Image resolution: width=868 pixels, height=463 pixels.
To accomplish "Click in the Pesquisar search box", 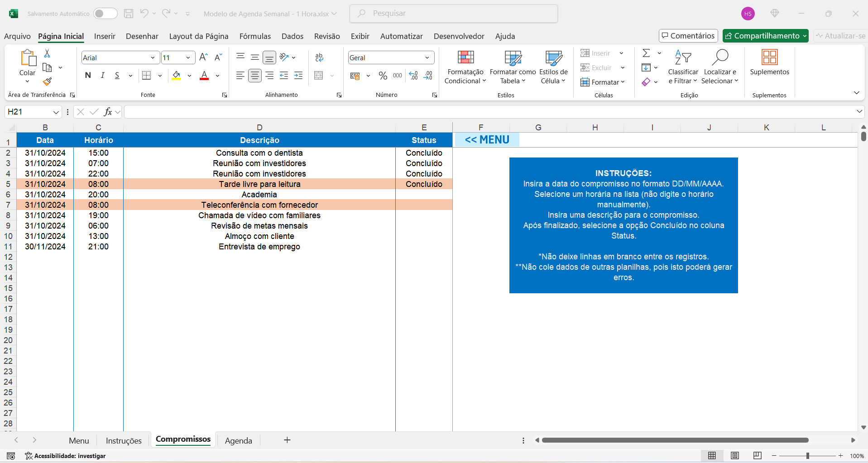I will coord(454,14).
